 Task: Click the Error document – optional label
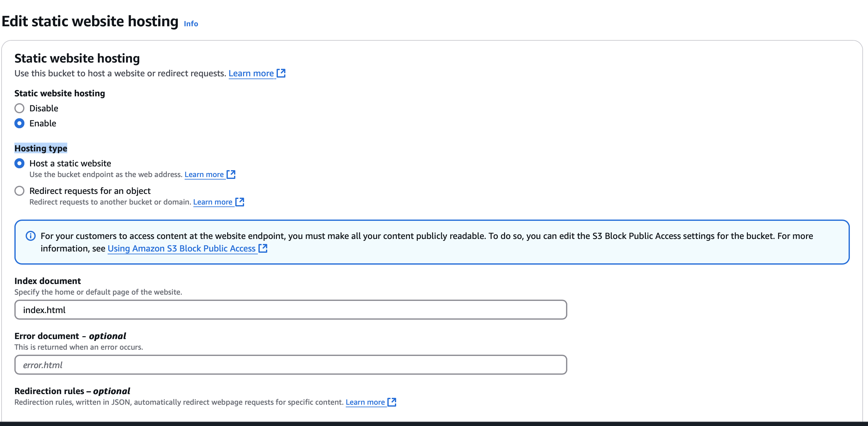(70, 336)
